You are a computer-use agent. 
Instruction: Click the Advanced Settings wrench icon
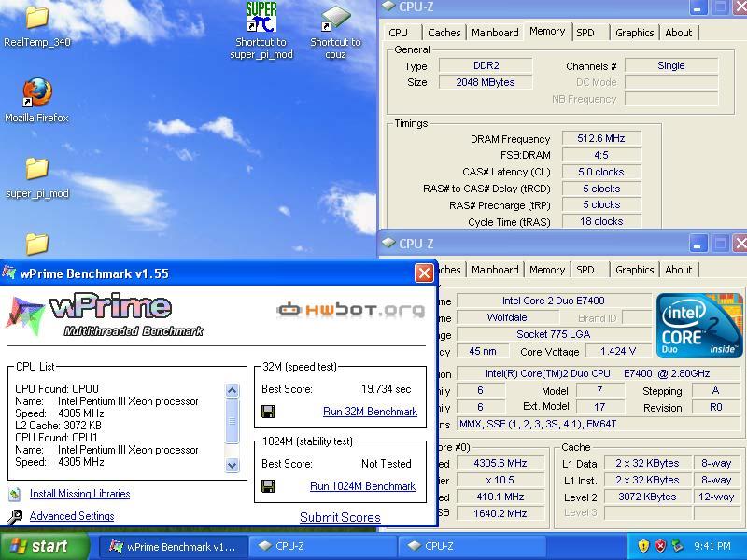tap(15, 516)
